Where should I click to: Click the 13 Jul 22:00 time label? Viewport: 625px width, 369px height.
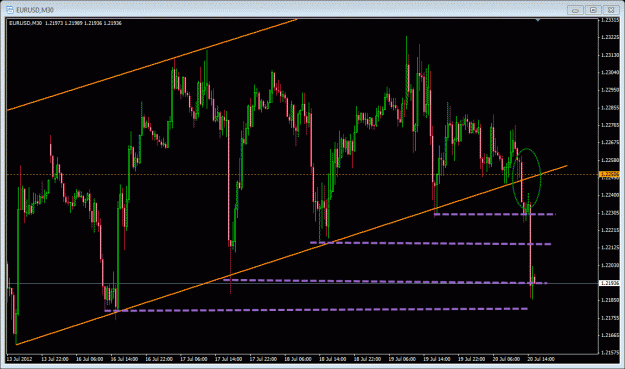(x=55, y=359)
